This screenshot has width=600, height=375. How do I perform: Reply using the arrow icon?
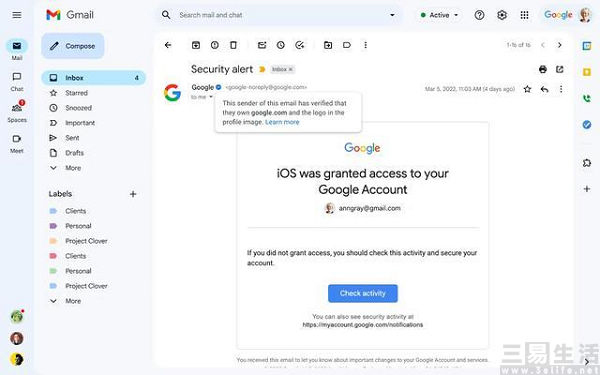tap(545, 89)
